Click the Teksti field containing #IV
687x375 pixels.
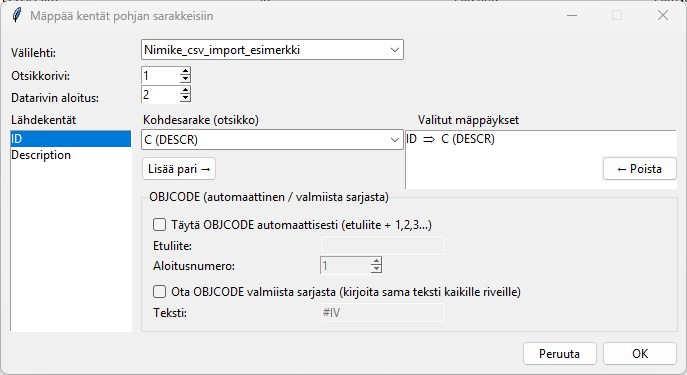click(382, 313)
